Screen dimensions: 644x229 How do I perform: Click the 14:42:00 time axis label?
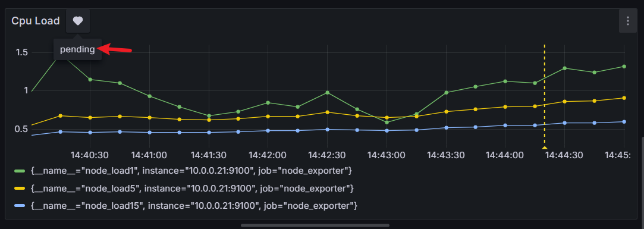tap(268, 155)
